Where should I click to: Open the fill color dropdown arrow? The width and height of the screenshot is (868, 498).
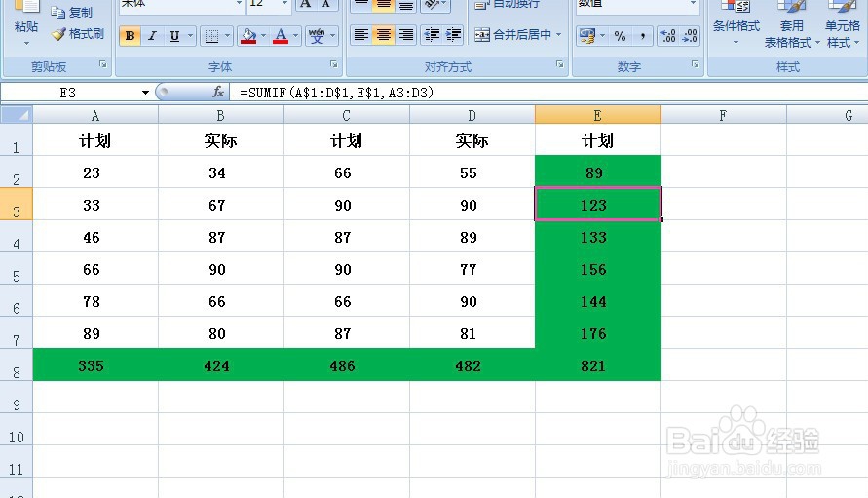pos(263,36)
